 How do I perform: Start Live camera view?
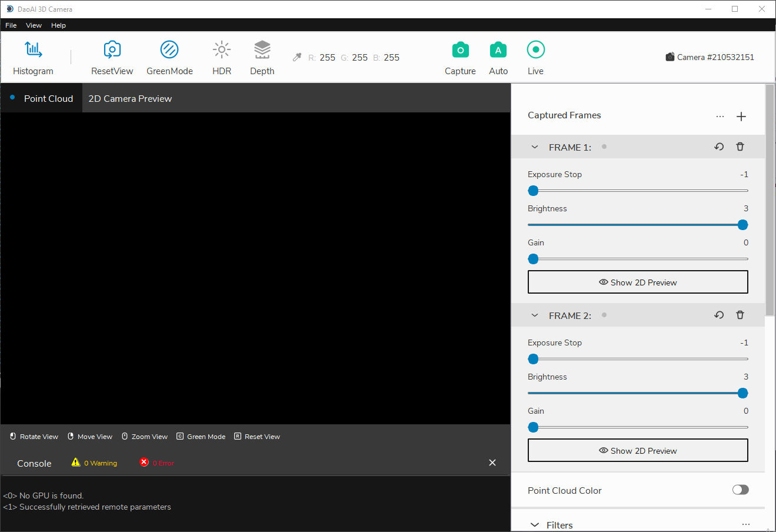tap(535, 50)
